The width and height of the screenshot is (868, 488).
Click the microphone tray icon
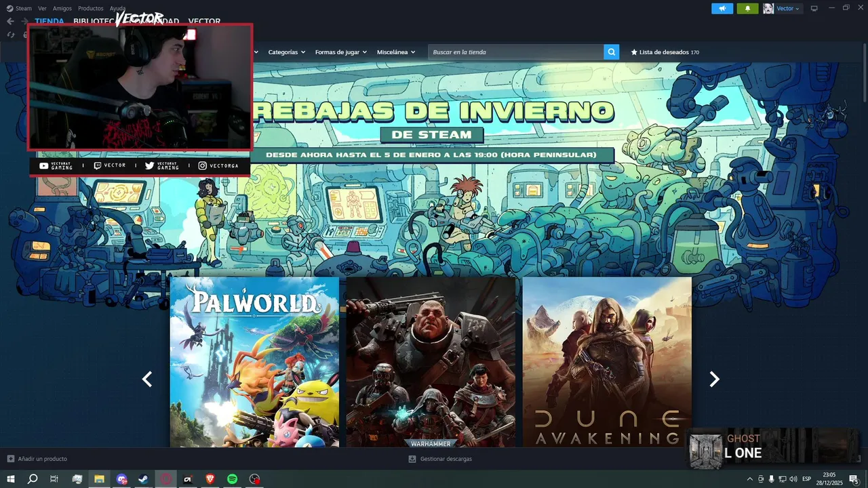[771, 479]
